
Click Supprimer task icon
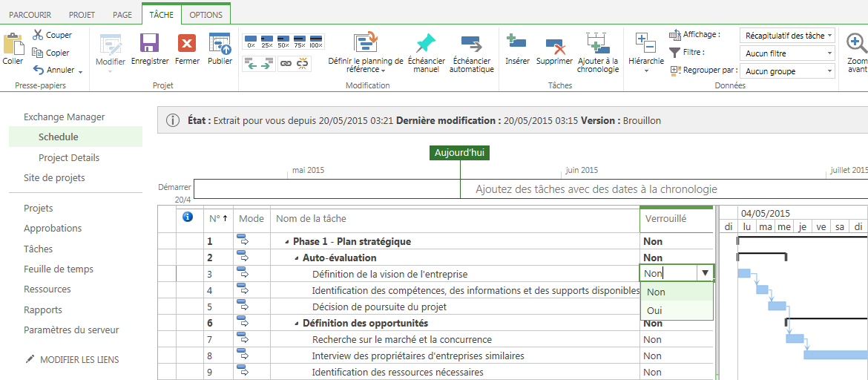[x=554, y=45]
